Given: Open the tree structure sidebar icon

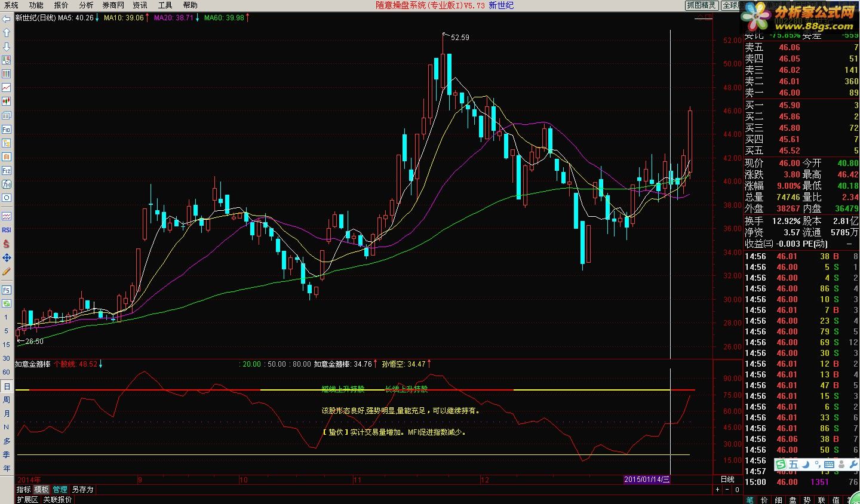Looking at the screenshot, I should 7,143.
